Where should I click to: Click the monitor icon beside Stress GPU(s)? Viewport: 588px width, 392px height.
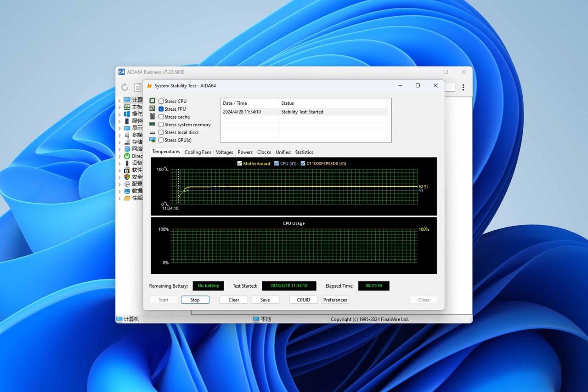point(153,140)
